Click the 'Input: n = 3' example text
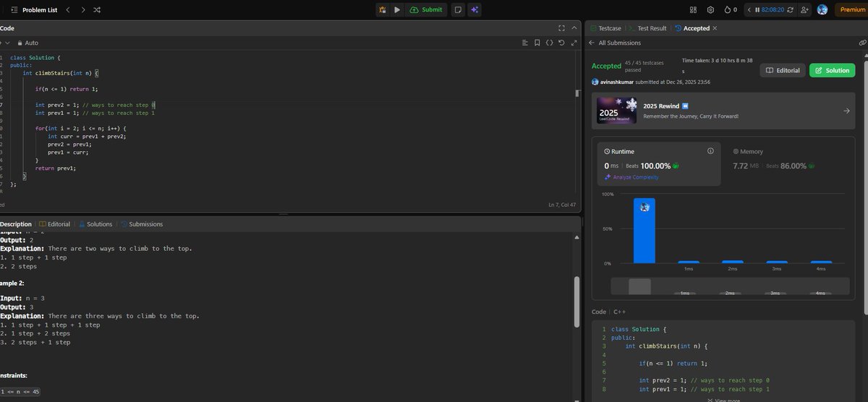 pos(23,297)
